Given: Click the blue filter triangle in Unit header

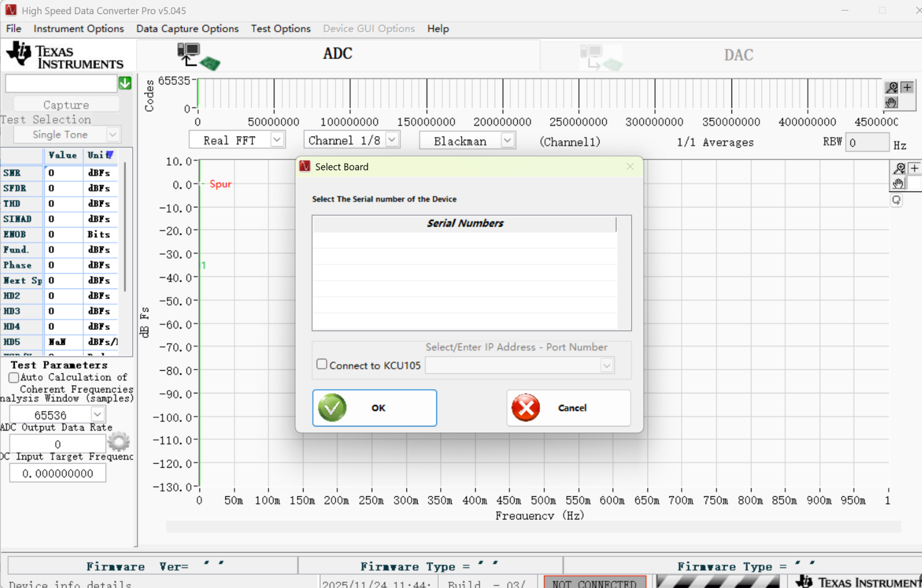Looking at the screenshot, I should click(109, 155).
